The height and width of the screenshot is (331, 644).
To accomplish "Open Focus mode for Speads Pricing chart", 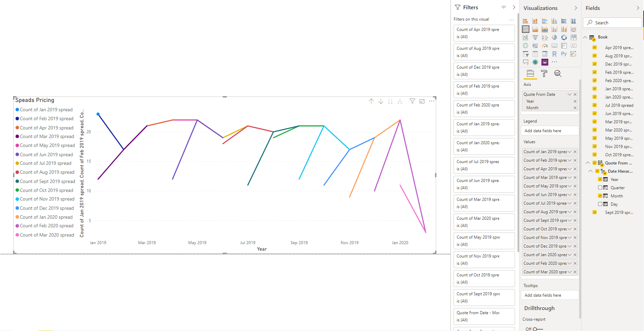I will click(x=422, y=101).
